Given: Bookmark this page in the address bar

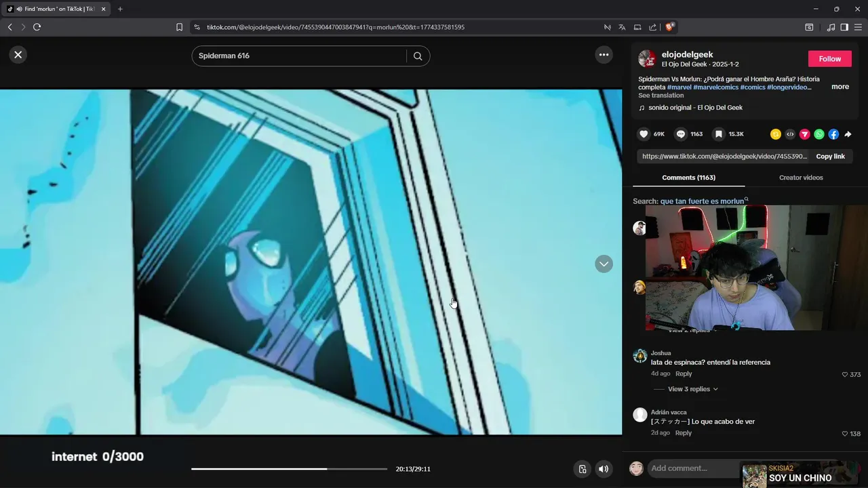Looking at the screenshot, I should pos(179,27).
